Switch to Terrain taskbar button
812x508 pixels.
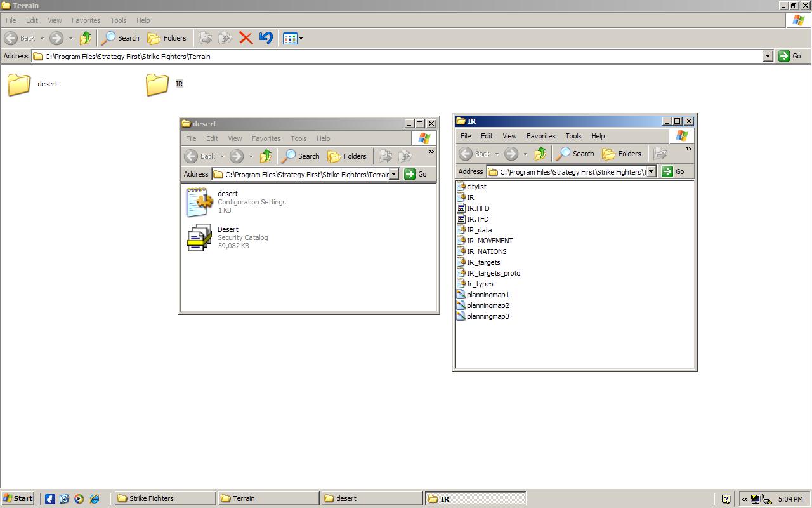click(x=268, y=498)
